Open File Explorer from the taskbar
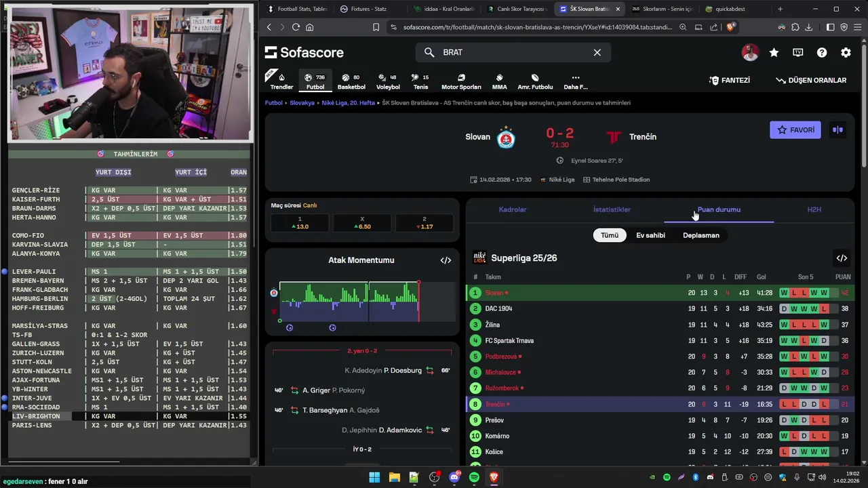The height and width of the screenshot is (488, 868). (x=394, y=477)
